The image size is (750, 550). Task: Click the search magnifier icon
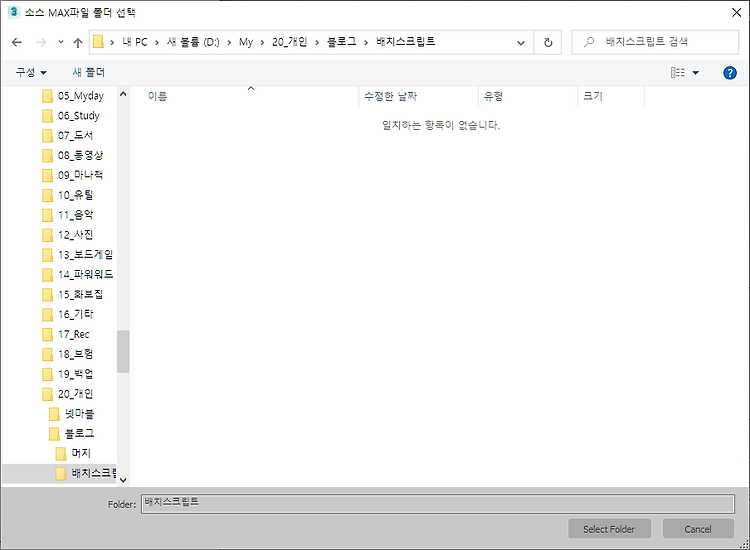(x=589, y=42)
